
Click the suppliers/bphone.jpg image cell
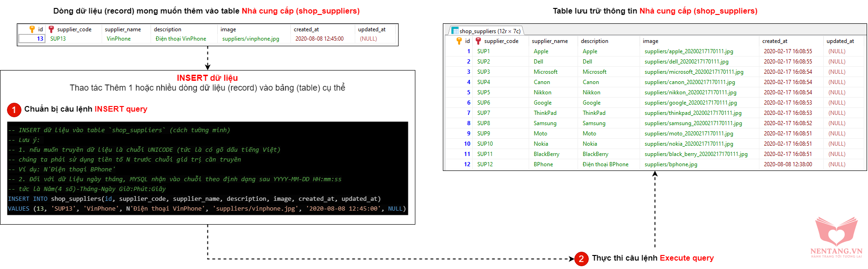click(671, 164)
